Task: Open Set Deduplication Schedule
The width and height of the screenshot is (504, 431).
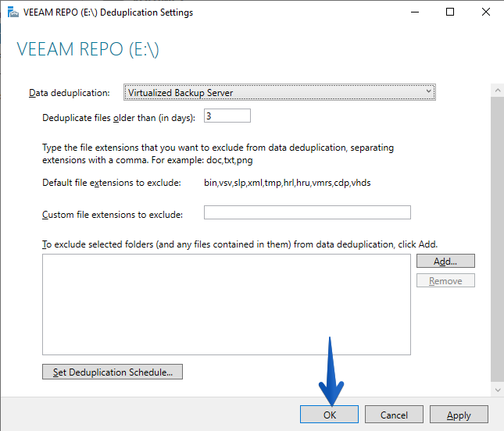Action: point(113,372)
